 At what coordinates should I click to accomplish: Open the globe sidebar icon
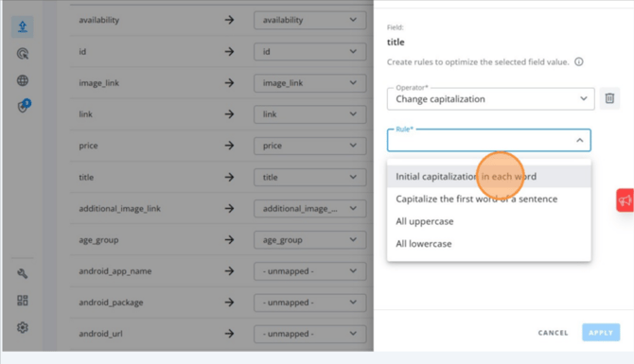click(23, 80)
